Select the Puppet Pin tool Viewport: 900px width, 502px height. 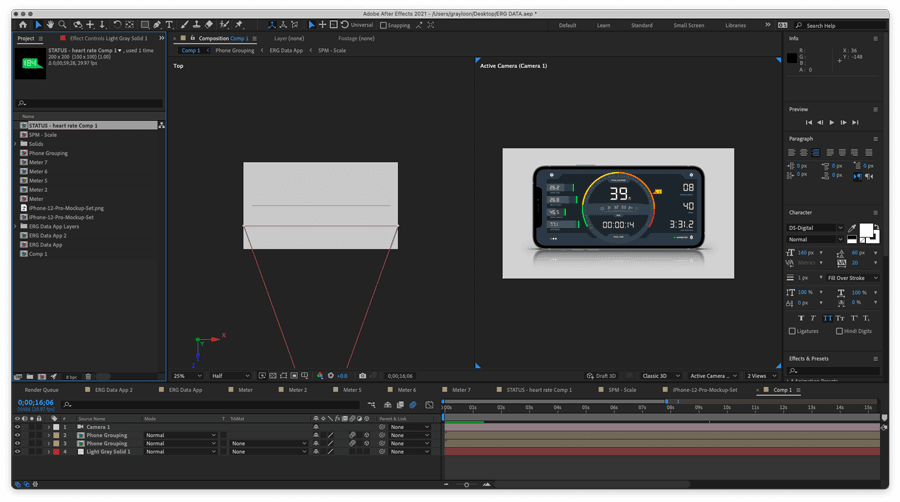tap(239, 25)
